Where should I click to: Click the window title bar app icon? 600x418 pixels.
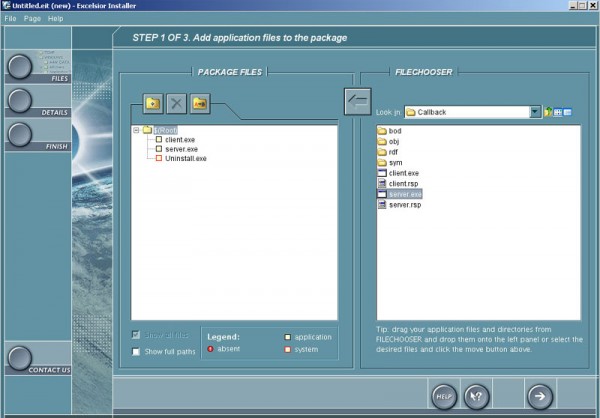click(6, 5)
